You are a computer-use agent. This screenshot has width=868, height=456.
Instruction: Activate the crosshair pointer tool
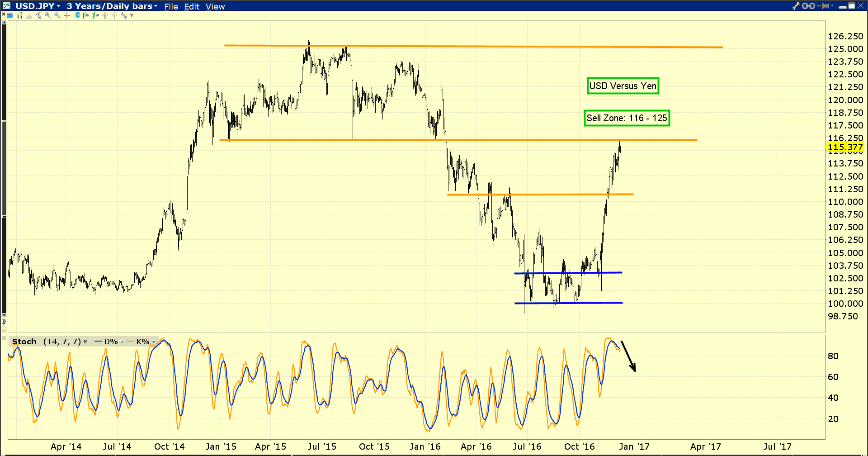(x=66, y=15)
